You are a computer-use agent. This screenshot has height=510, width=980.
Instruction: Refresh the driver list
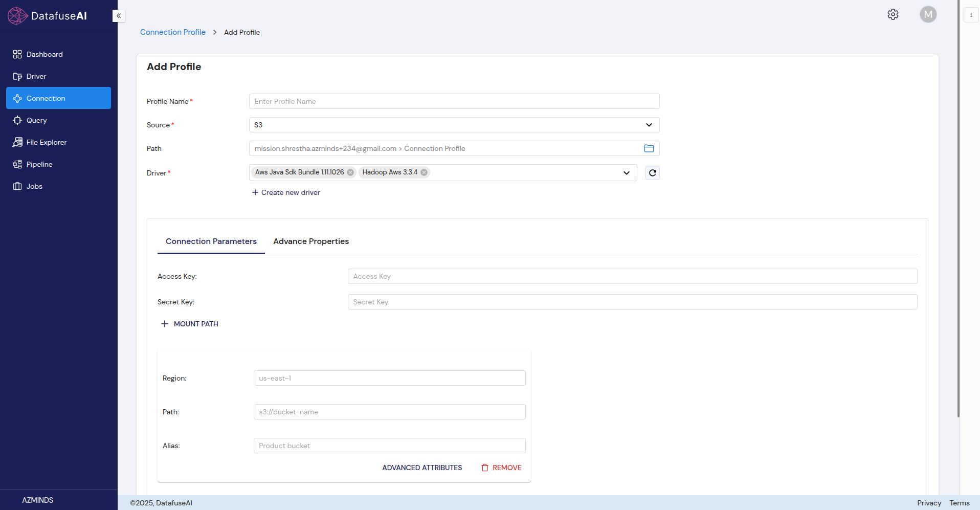pos(652,173)
